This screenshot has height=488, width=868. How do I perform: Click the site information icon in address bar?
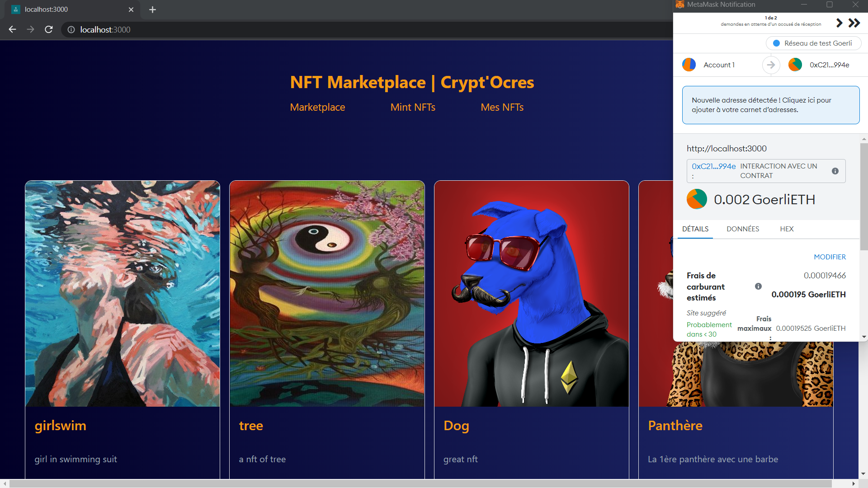point(71,29)
